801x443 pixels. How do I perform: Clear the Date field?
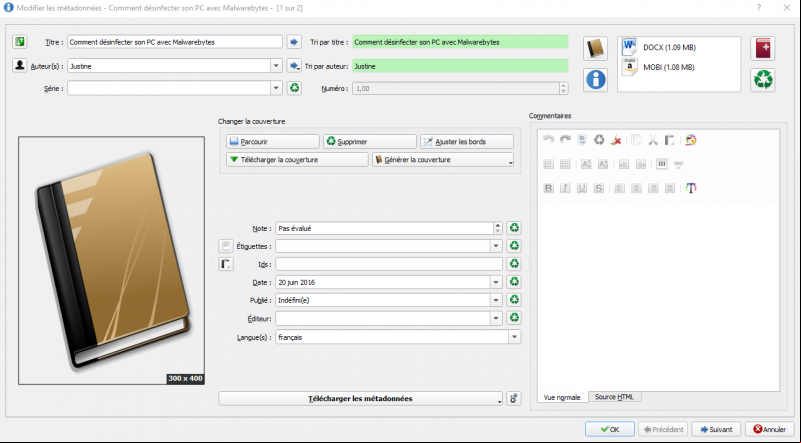514,282
